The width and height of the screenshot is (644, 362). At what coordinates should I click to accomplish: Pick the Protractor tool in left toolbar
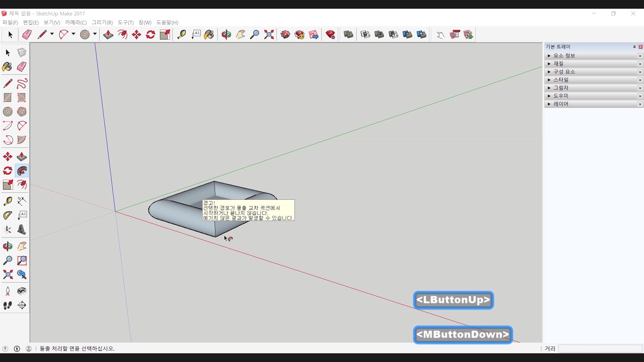[x=7, y=215]
